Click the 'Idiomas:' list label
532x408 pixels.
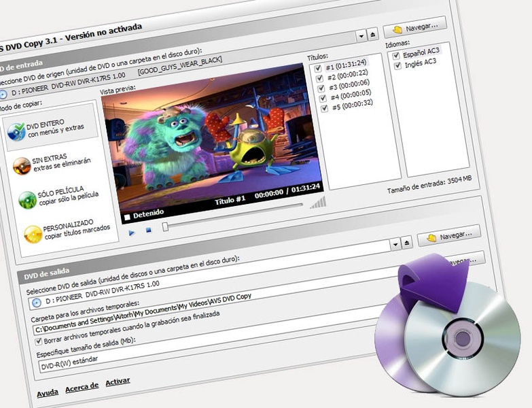tap(397, 44)
